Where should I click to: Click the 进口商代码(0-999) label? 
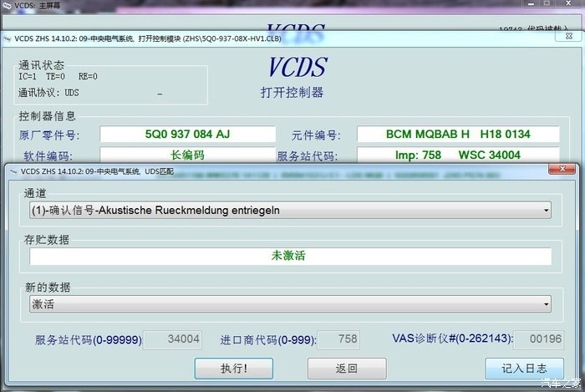(x=268, y=340)
